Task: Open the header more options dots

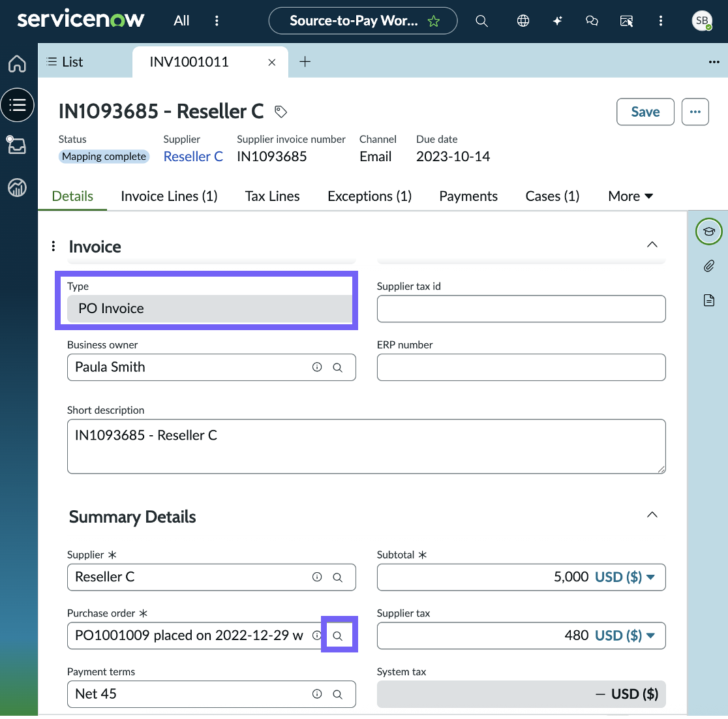Action: point(661,21)
